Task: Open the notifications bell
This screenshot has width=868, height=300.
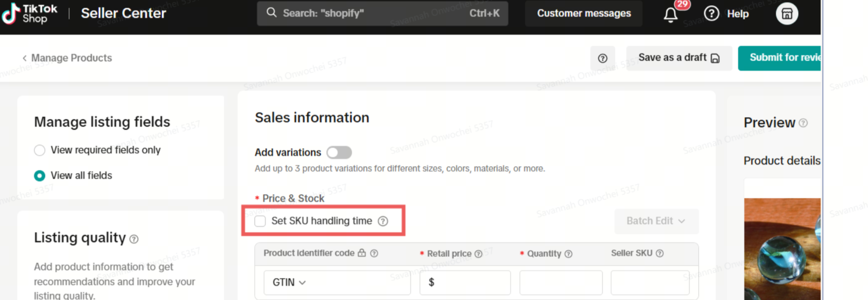Action: [670, 15]
